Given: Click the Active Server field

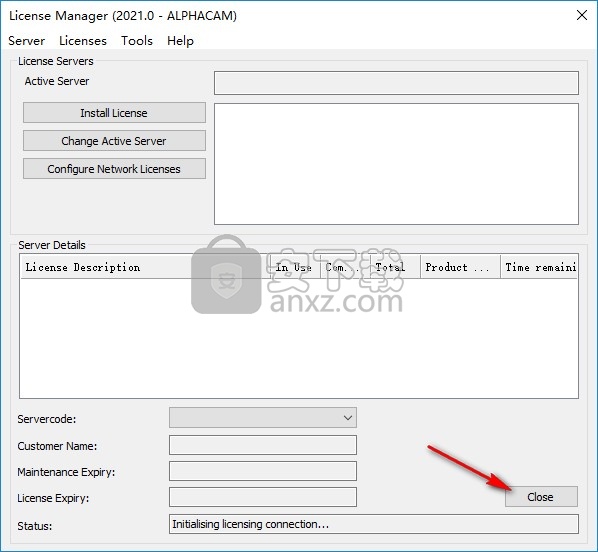Looking at the screenshot, I should click(x=396, y=83).
